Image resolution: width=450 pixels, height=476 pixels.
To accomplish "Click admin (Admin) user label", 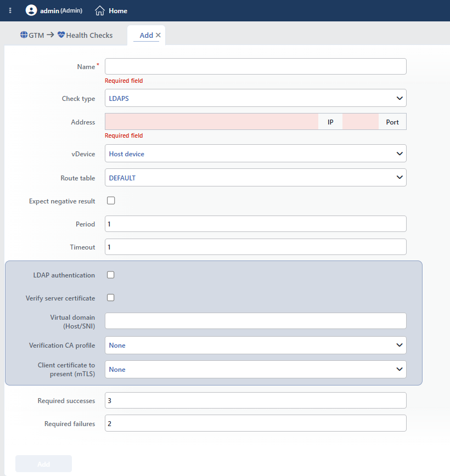I will (61, 10).
